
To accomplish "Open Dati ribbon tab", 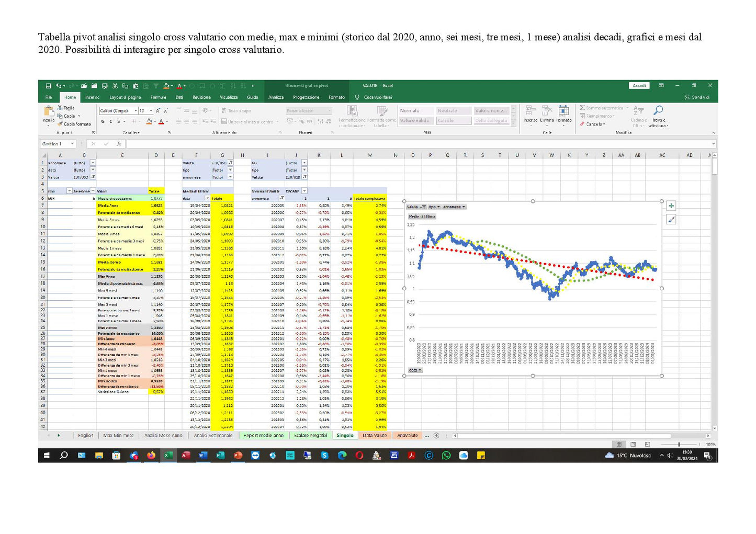I will coord(179,97).
